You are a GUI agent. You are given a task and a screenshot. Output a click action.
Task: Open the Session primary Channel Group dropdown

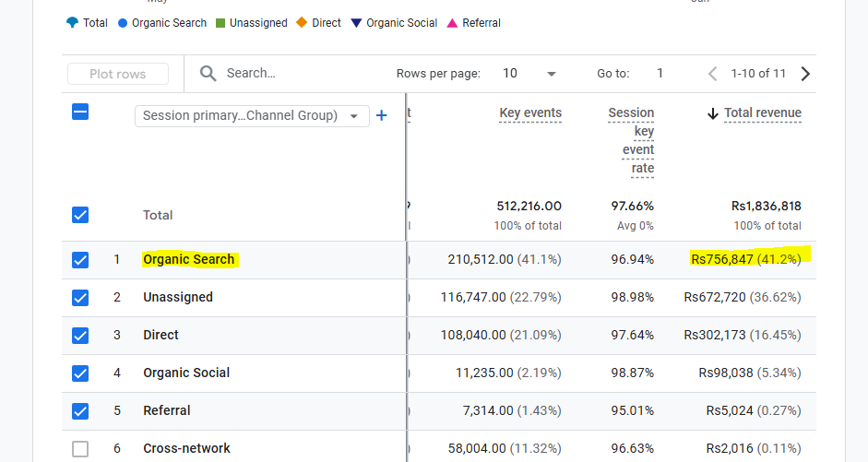tap(252, 115)
